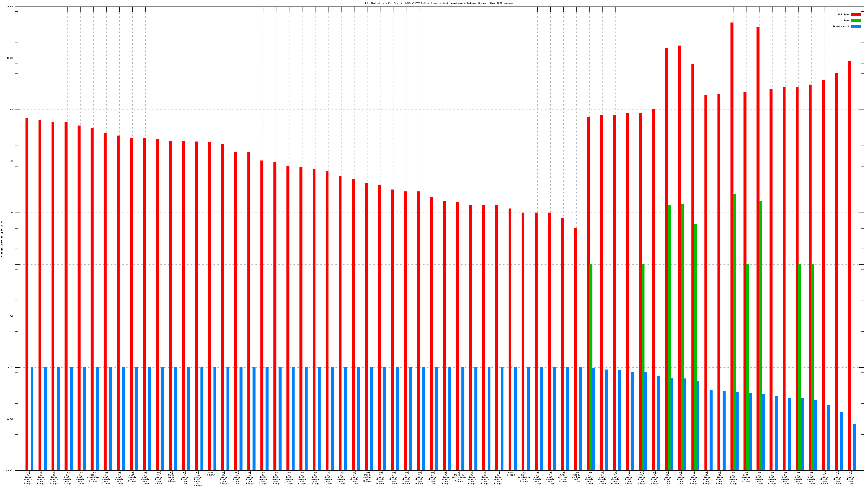Click the 0.0001 y-axis tick label
The height and width of the screenshot is (488, 868).
coord(10,470)
